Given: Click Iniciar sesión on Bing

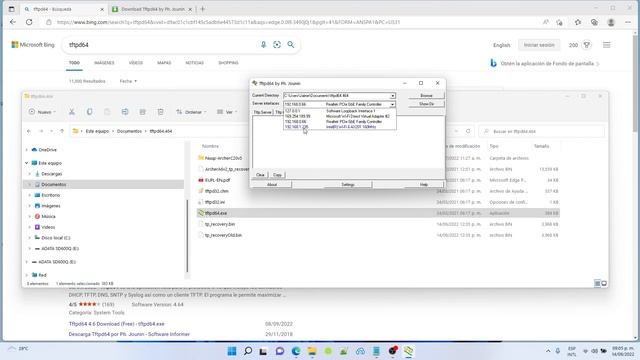Looking at the screenshot, I should [x=539, y=45].
